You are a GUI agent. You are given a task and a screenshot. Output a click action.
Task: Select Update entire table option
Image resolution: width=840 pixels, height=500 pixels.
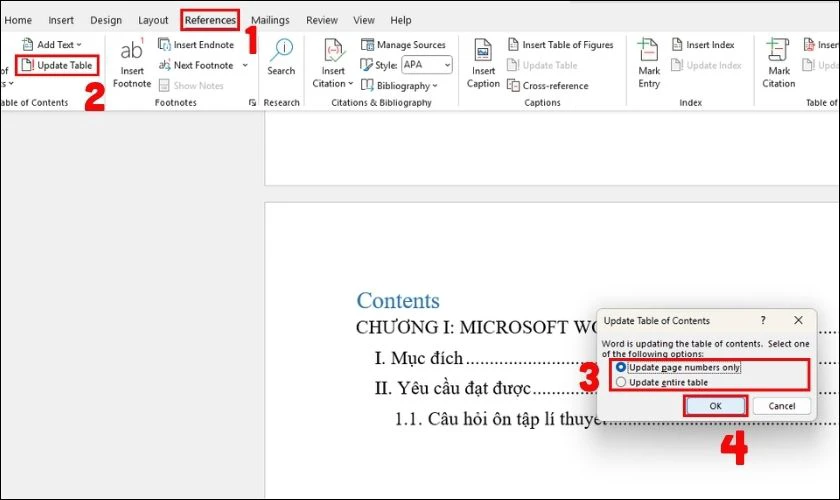pos(622,382)
